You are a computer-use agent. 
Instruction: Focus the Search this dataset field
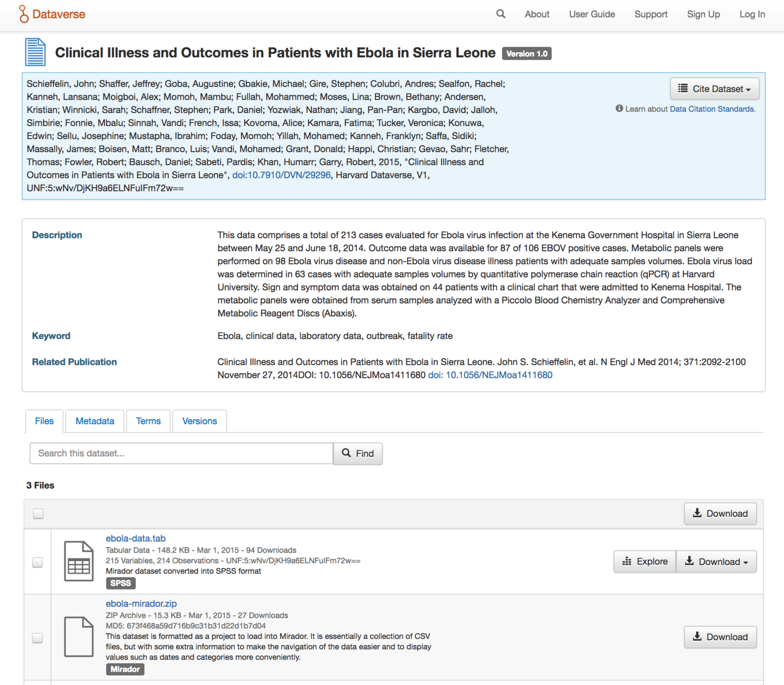pos(181,454)
